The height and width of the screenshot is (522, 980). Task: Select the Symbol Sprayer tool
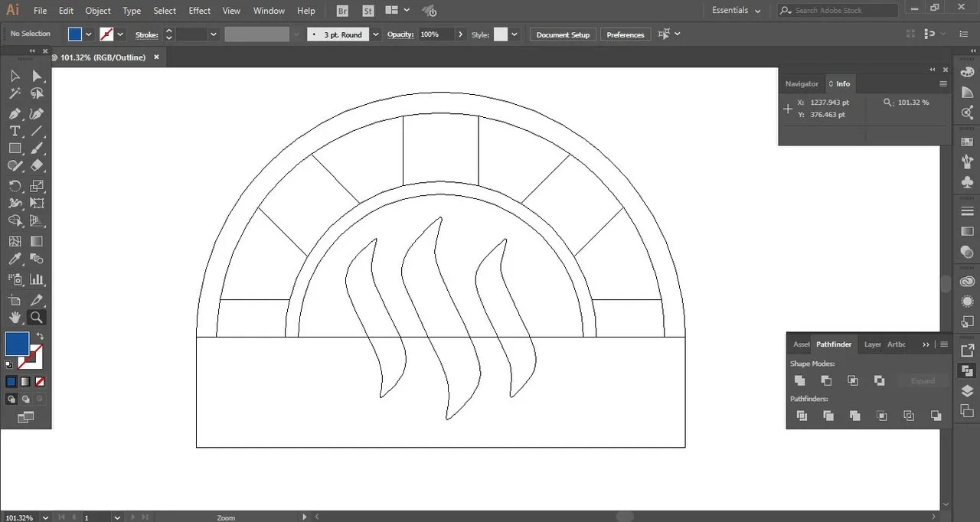click(15, 279)
